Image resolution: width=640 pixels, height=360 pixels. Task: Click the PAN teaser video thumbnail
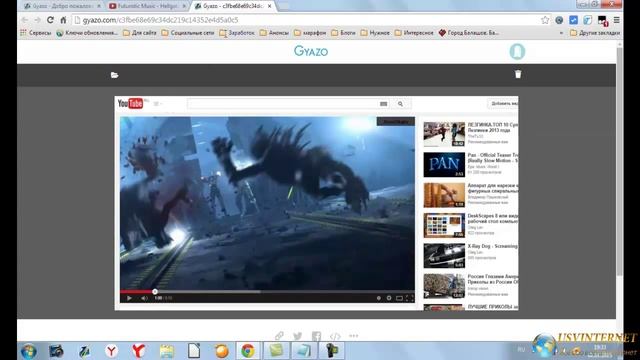[444, 164]
